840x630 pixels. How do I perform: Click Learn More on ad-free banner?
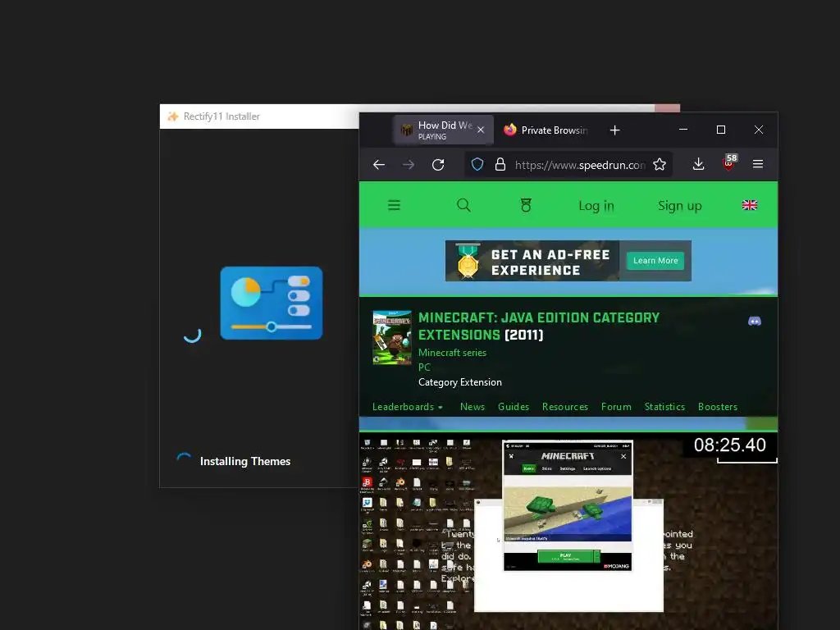[655, 261]
